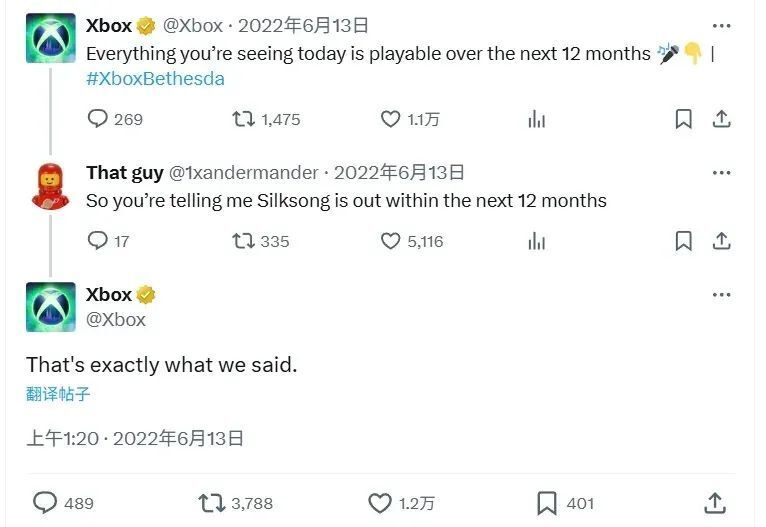Open more options on first Xbox tweet

pyautogui.click(x=721, y=26)
